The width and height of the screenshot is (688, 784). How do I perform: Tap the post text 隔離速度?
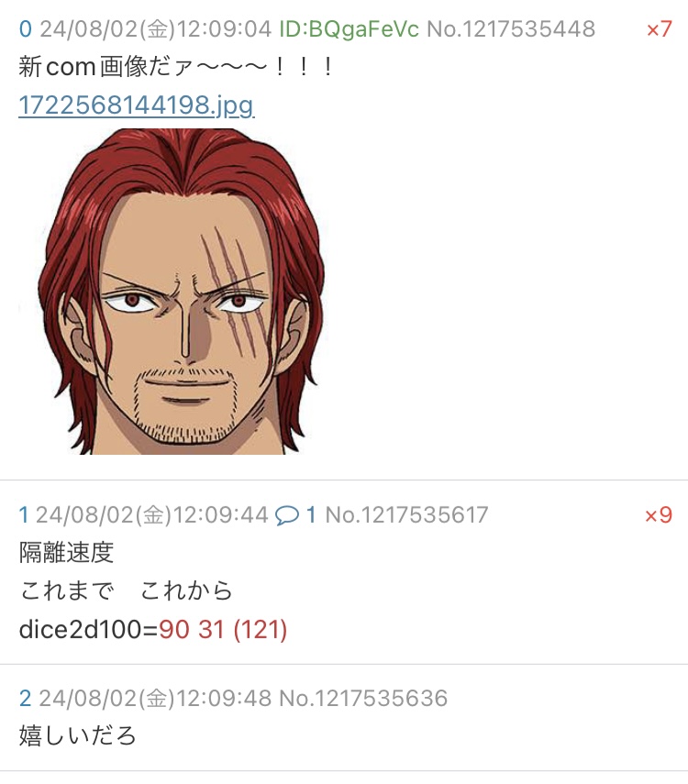[67, 553]
